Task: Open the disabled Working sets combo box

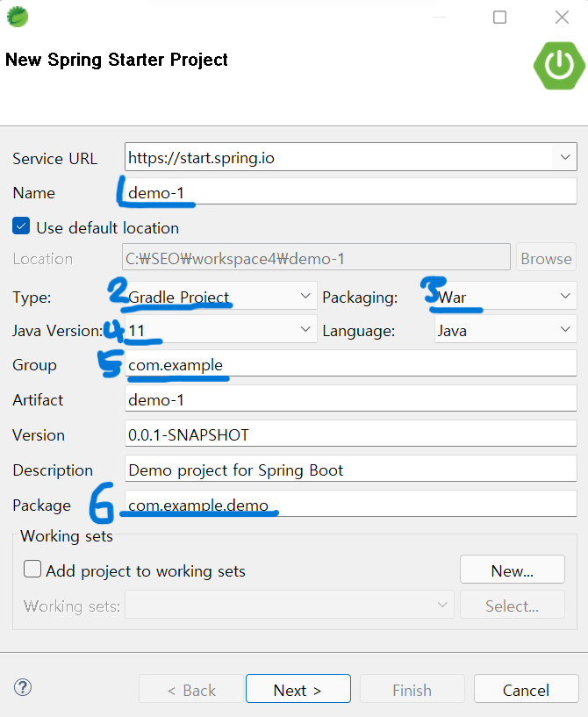Action: click(290, 605)
